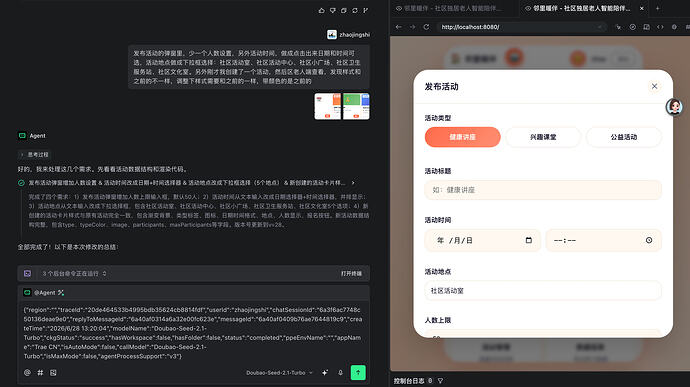Open the second attached screenshot thumbnail
The height and width of the screenshot is (387, 690).
[356, 106]
